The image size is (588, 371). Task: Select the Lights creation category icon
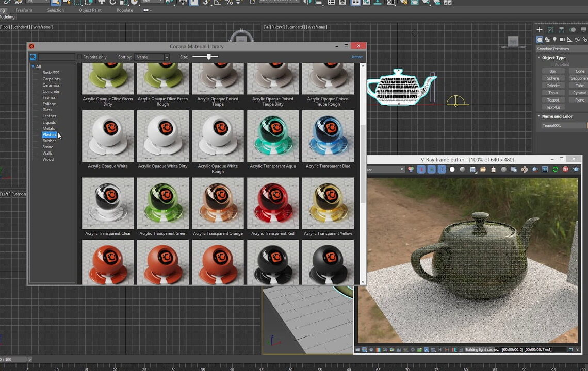click(x=555, y=40)
